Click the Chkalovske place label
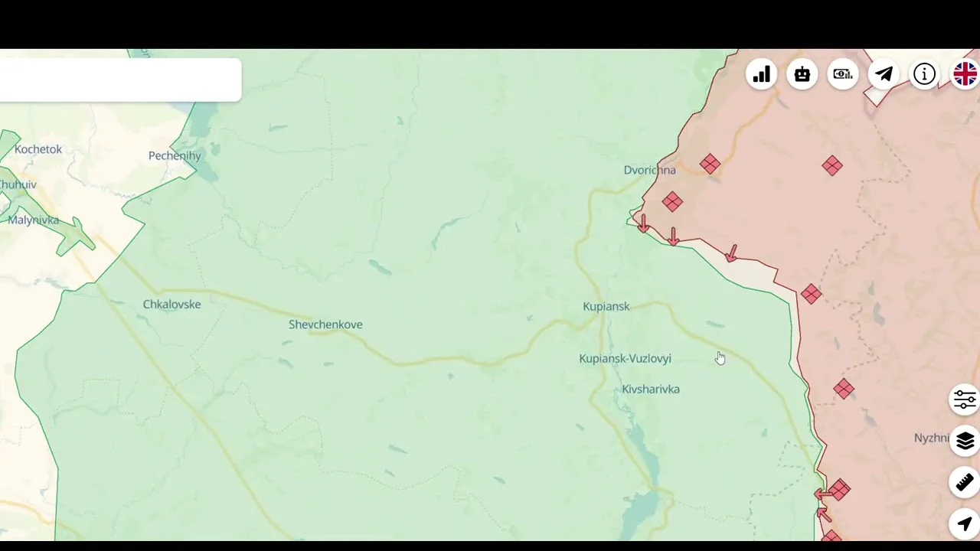Image resolution: width=980 pixels, height=551 pixels. pyautogui.click(x=171, y=305)
